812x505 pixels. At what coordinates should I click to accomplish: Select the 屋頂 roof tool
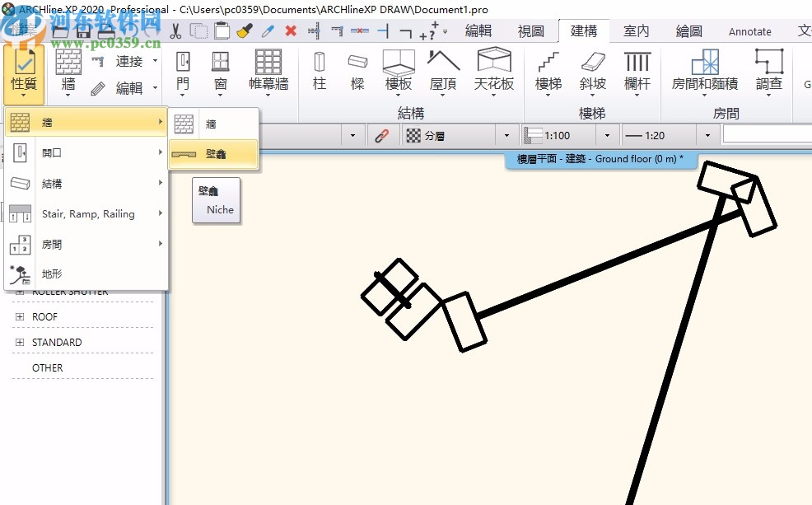tap(443, 72)
